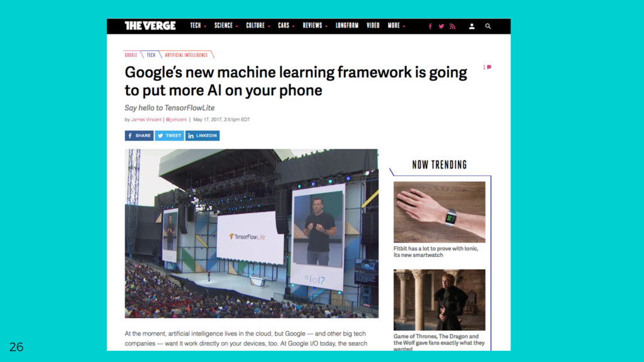The width and height of the screenshot is (644, 362).
Task: Expand the Tech menu
Action: click(198, 25)
